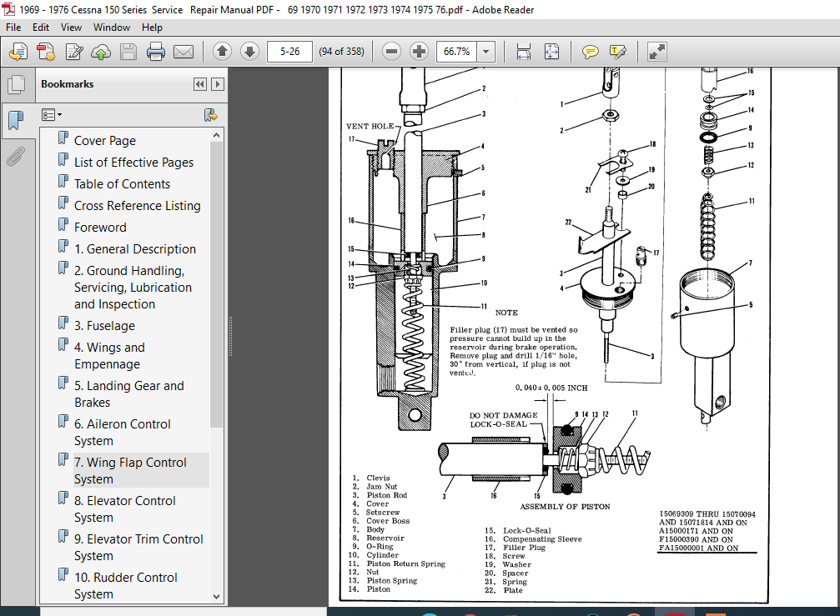This screenshot has width=840, height=616.
Task: Go to next page with down arrow
Action: click(249, 52)
